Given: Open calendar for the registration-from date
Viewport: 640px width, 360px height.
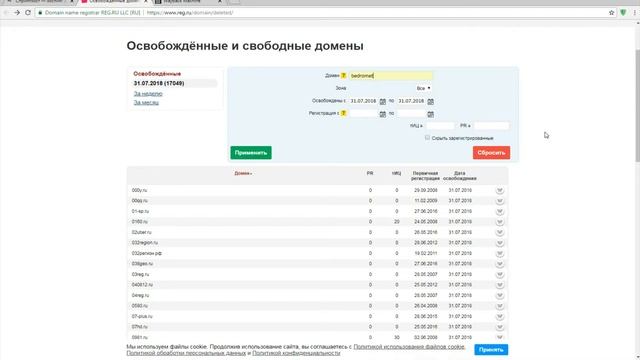Looking at the screenshot, I should click(382, 114).
